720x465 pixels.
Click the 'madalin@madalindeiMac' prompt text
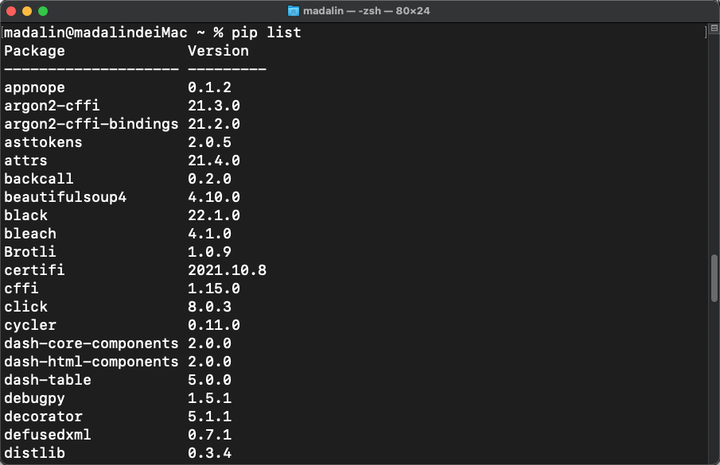pos(96,33)
